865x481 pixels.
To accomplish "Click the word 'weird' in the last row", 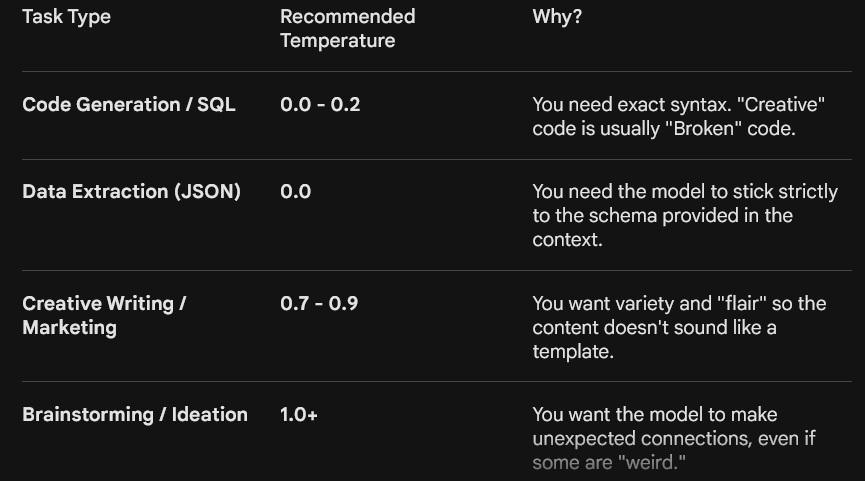I will tap(652, 463).
